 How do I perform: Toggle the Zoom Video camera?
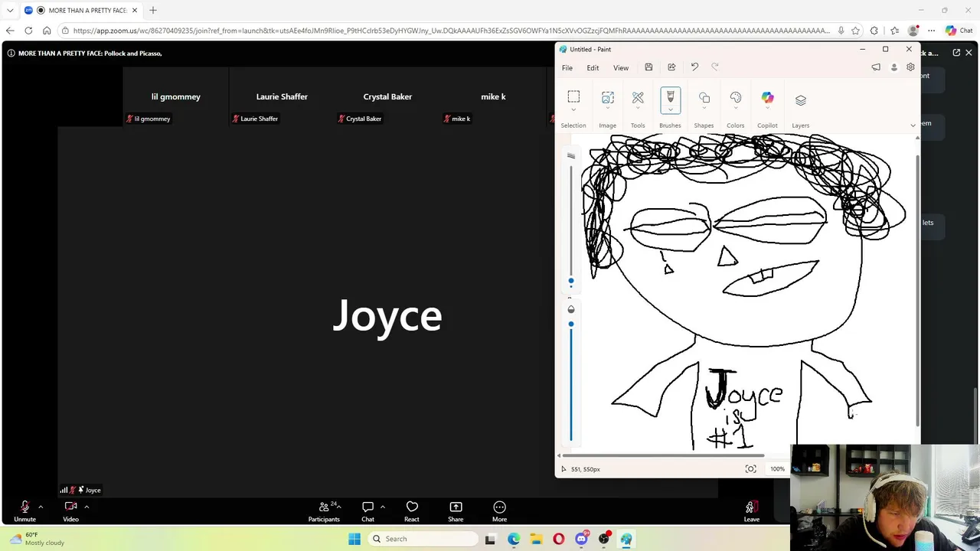click(70, 510)
